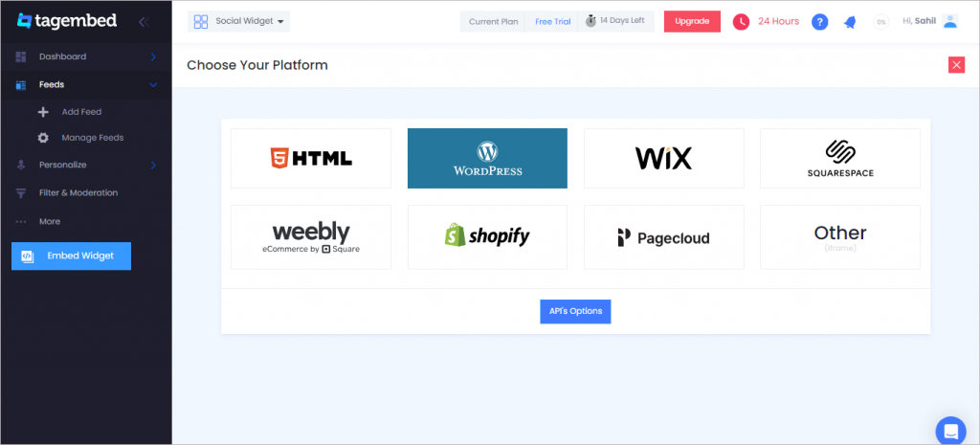Click the Embed Widget button
This screenshot has height=445, width=980.
(71, 256)
